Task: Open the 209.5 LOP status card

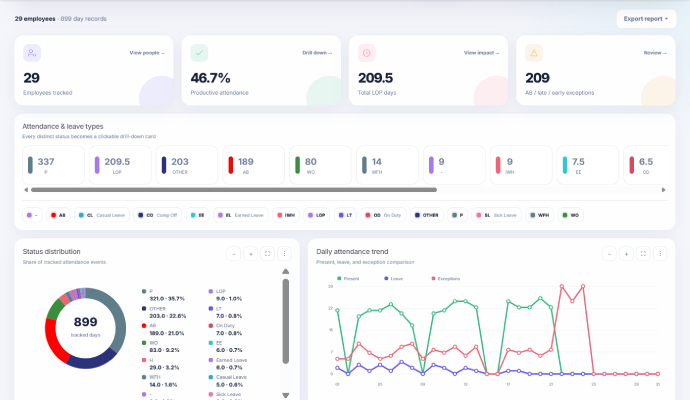Action: coord(120,165)
